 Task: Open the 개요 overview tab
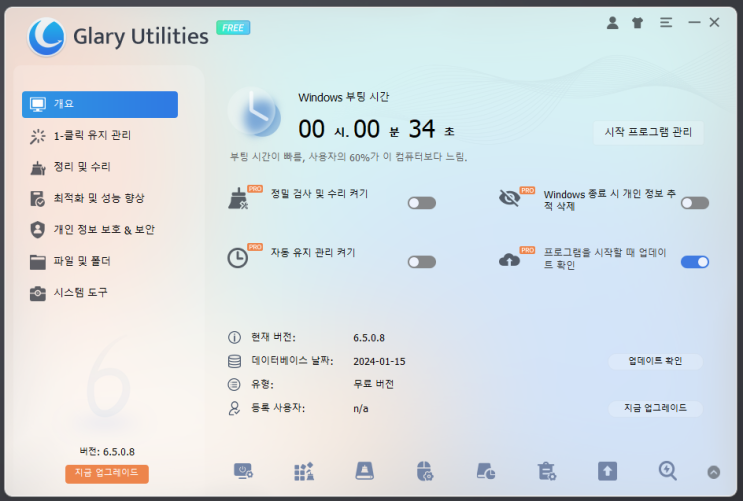click(x=100, y=104)
